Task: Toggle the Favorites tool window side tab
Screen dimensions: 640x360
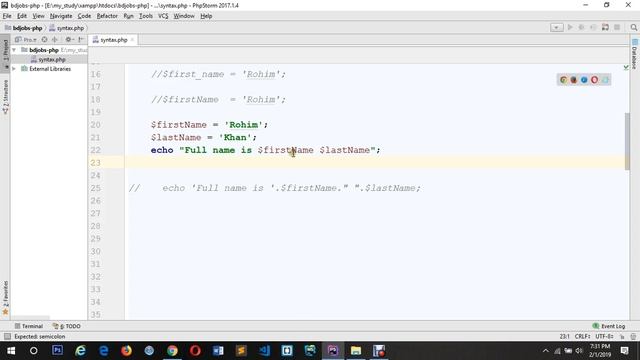Action: point(5,298)
